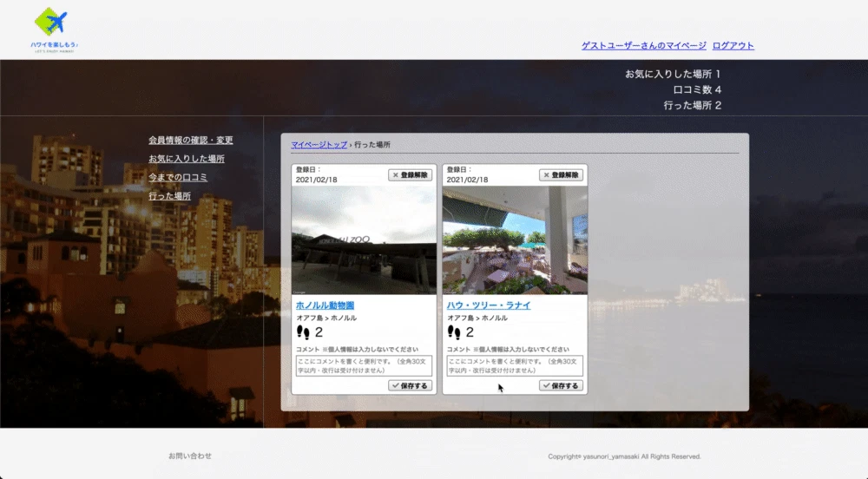Open 会員情報の確認・変更 in sidebar
Image resolution: width=868 pixels, height=479 pixels.
click(x=190, y=140)
